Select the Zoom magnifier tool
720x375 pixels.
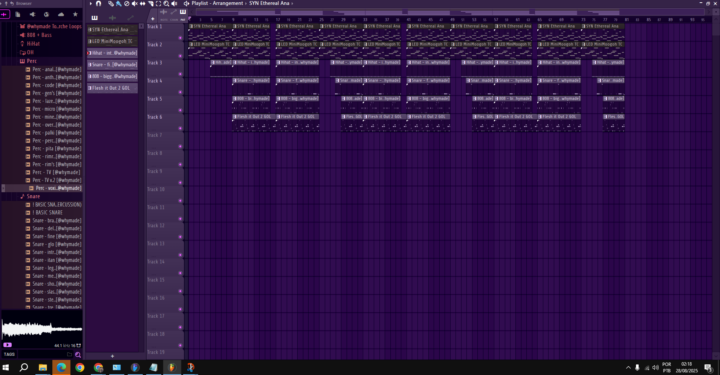click(166, 3)
